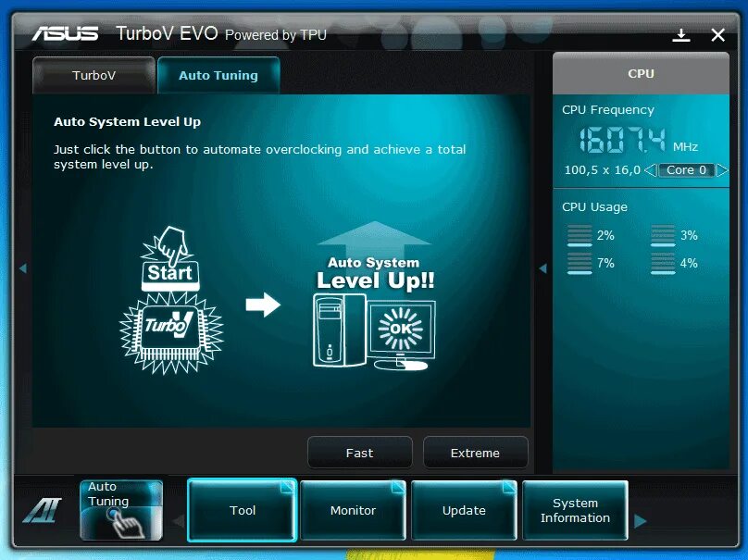Switch to the TurboV tab
This screenshot has width=748, height=560.
click(x=94, y=75)
